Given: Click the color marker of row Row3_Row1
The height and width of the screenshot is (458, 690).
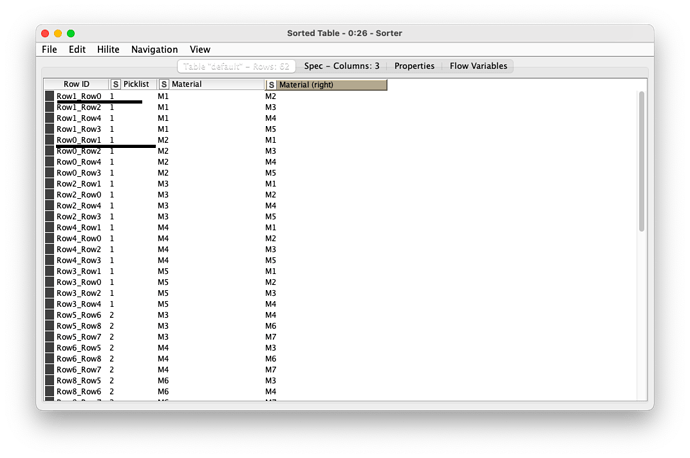Looking at the screenshot, I should tap(49, 271).
